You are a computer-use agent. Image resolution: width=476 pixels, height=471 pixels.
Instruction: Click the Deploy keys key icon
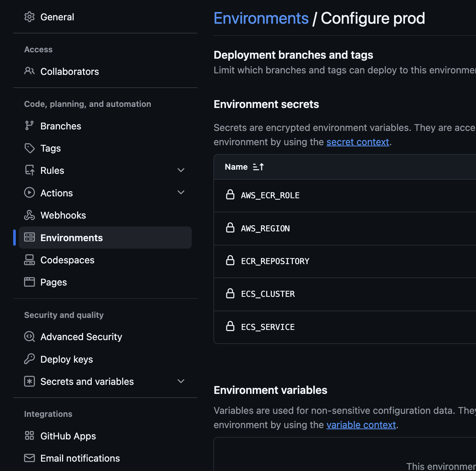pos(29,359)
